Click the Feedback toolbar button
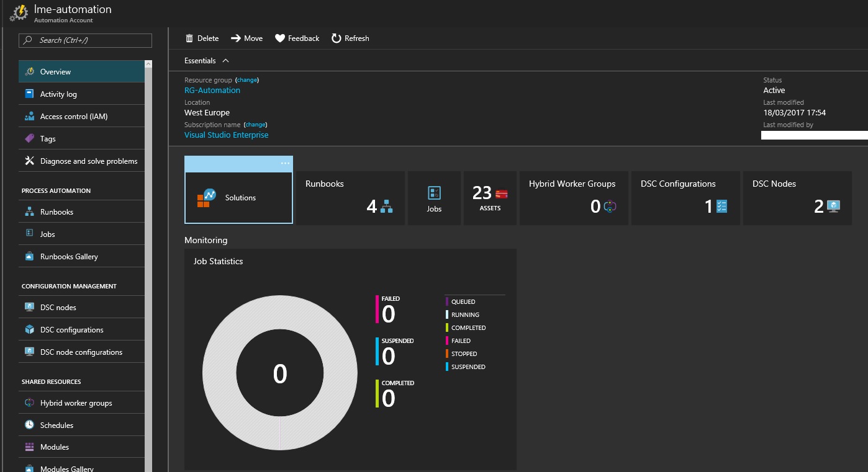Image resolution: width=868 pixels, height=472 pixels. click(x=297, y=38)
